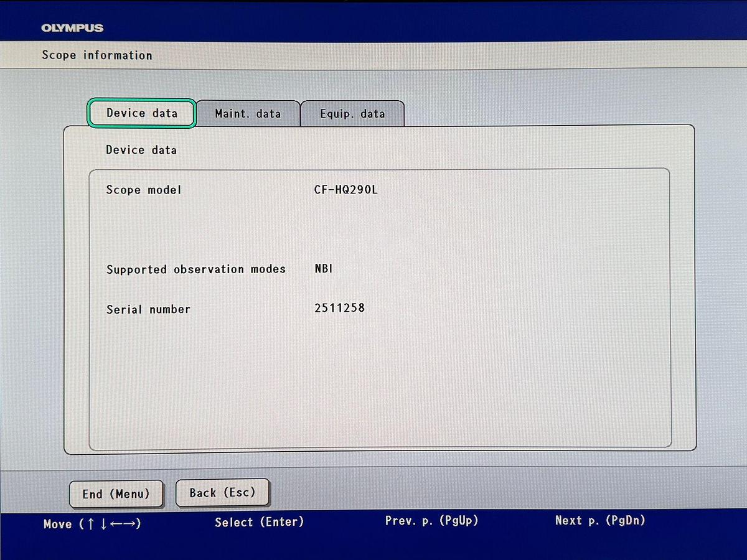Select the Scope model label

tap(144, 190)
